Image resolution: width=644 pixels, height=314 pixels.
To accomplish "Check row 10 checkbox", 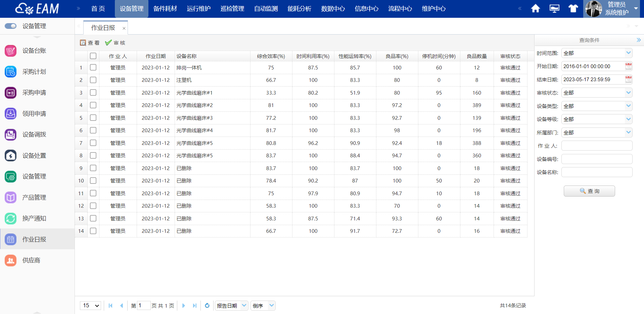I will [93, 180].
